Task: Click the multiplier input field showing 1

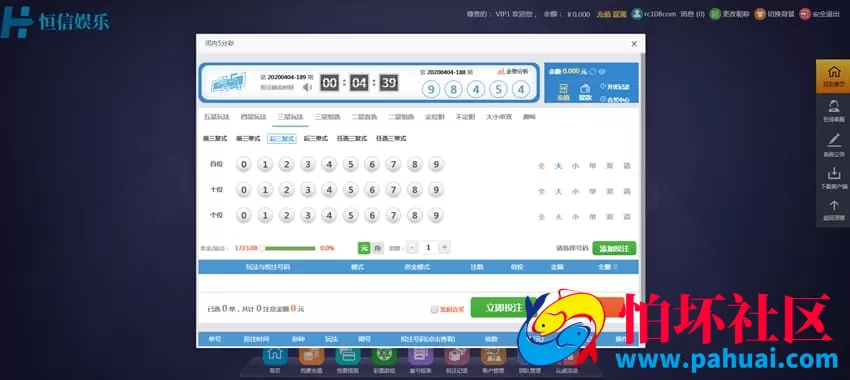Action: click(428, 248)
